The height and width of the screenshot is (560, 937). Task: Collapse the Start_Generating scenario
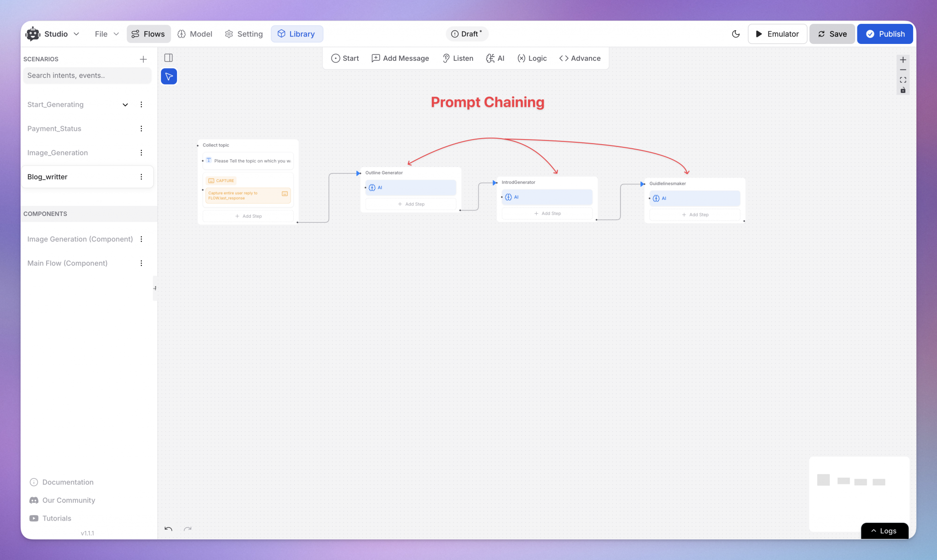click(125, 104)
